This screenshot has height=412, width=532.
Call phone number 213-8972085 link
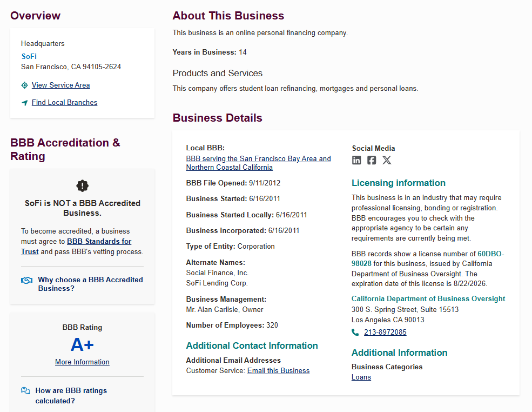(385, 332)
